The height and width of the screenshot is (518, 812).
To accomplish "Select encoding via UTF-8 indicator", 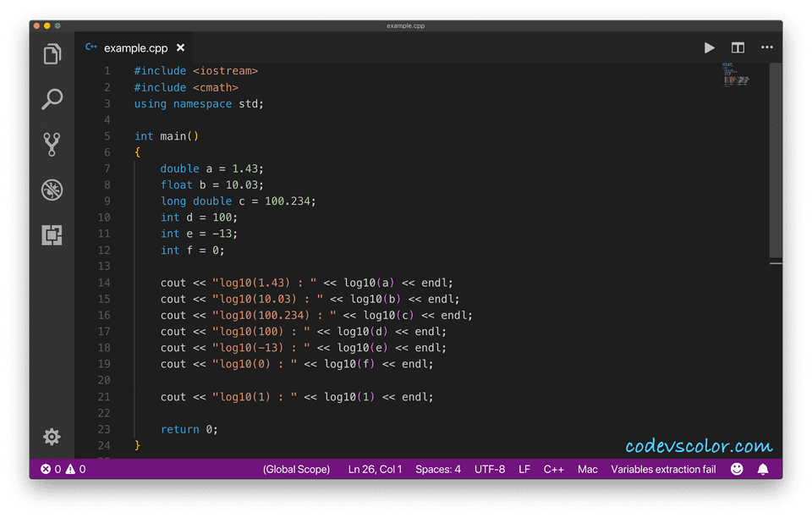I will 490,469.
